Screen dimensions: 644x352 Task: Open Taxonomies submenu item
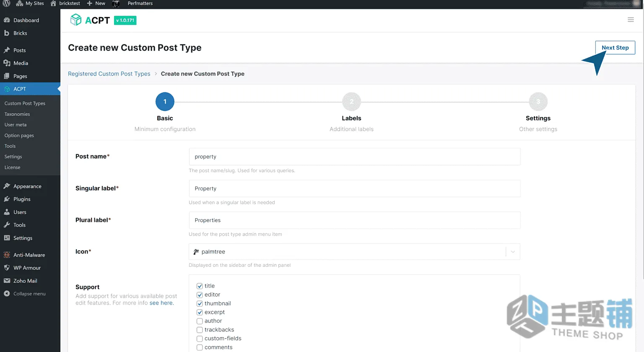pos(17,114)
